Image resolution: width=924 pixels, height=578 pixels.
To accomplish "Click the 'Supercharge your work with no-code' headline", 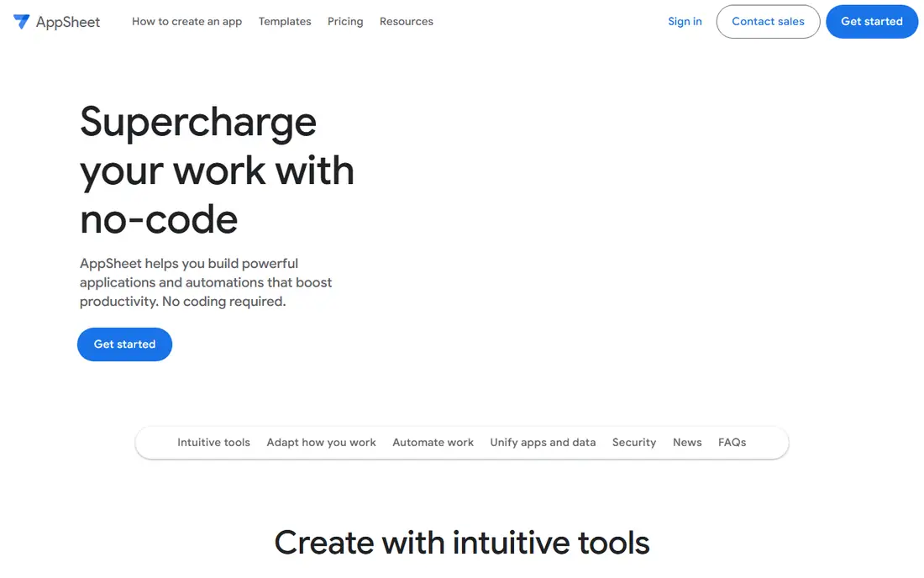I will 217,171.
